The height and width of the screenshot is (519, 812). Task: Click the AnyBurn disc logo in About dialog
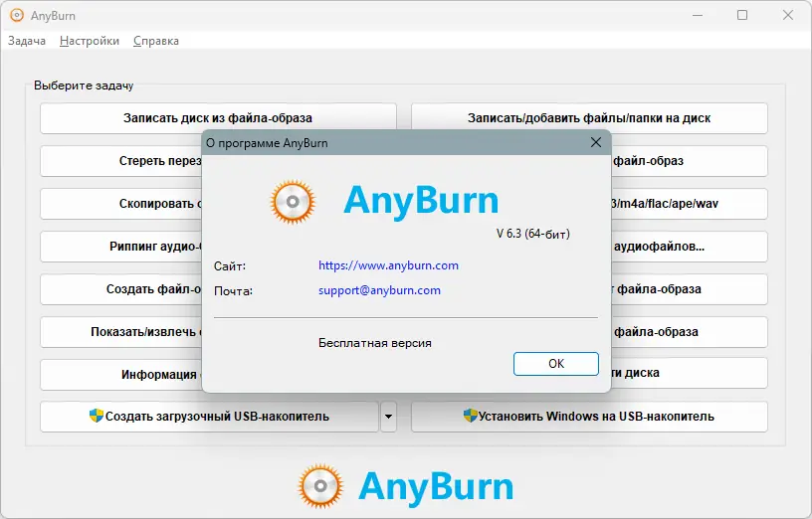pos(293,202)
